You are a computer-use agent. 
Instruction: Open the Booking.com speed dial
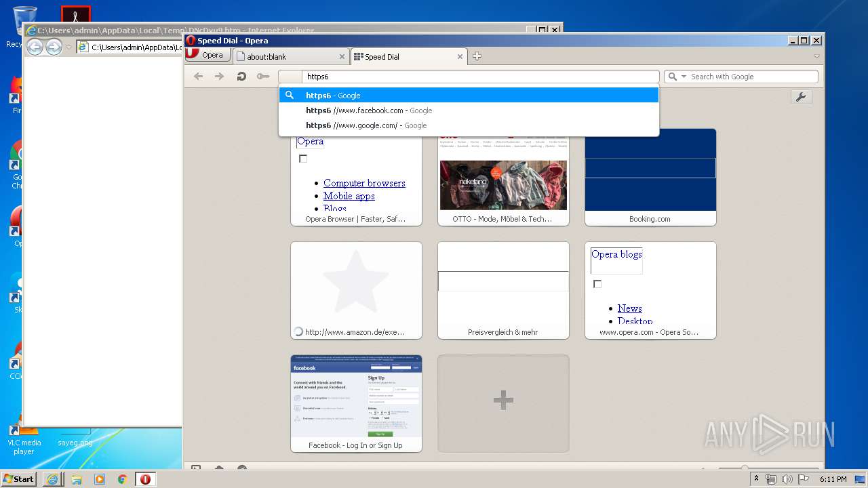(x=650, y=177)
